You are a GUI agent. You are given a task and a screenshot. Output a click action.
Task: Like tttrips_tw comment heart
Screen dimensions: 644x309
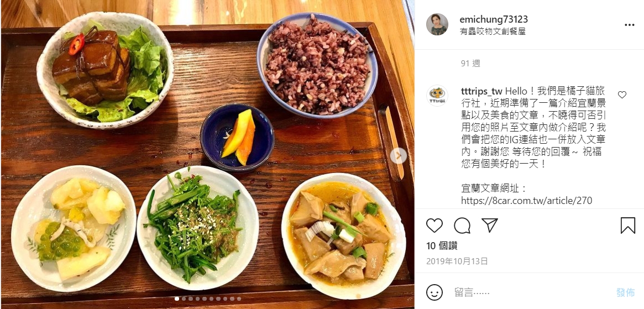(x=622, y=95)
